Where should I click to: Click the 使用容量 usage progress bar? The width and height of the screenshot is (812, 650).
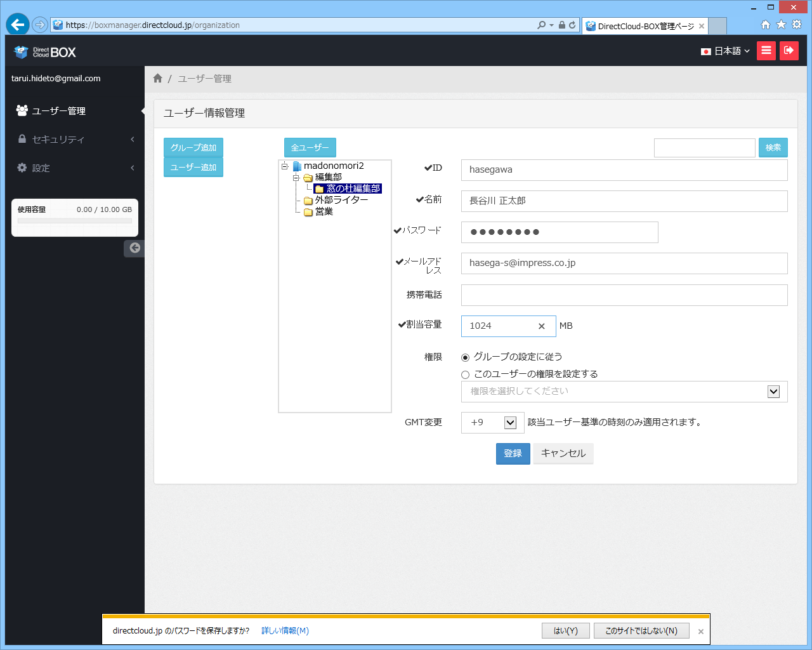(74, 222)
